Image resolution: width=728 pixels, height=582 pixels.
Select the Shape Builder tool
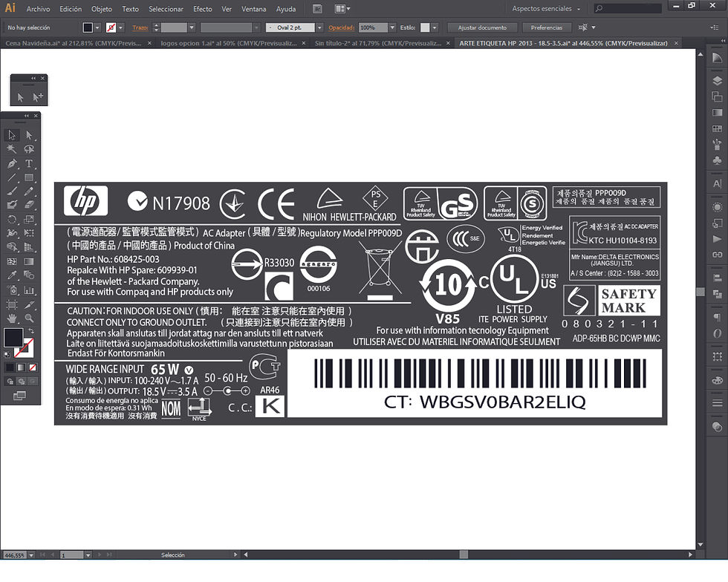(12, 247)
